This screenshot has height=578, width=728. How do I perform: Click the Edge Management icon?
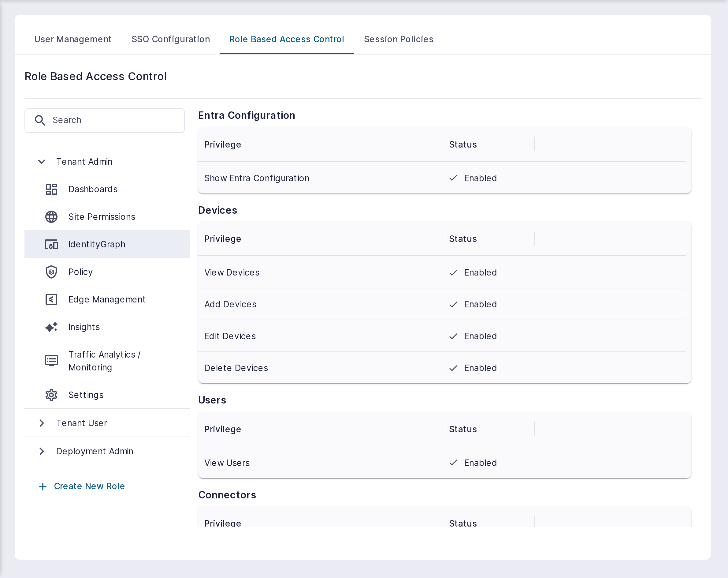(51, 299)
